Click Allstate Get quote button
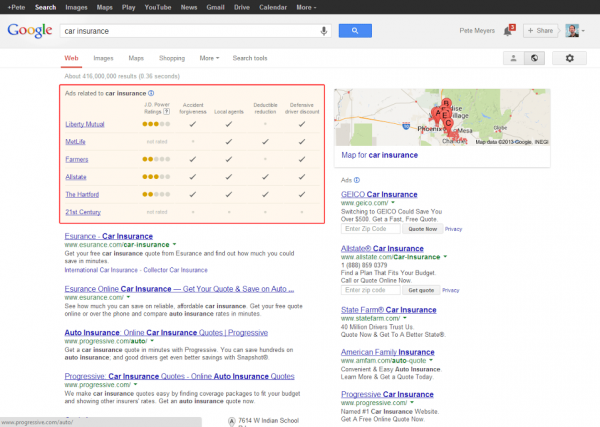 click(x=421, y=290)
